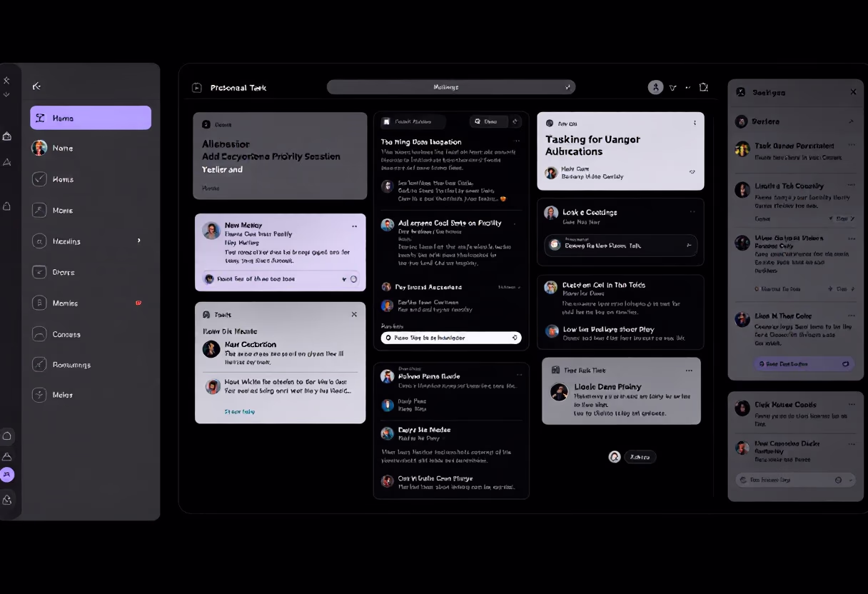This screenshot has width=868, height=594.
Task: Click the rightmost header icon after the dots
Action: (x=704, y=87)
